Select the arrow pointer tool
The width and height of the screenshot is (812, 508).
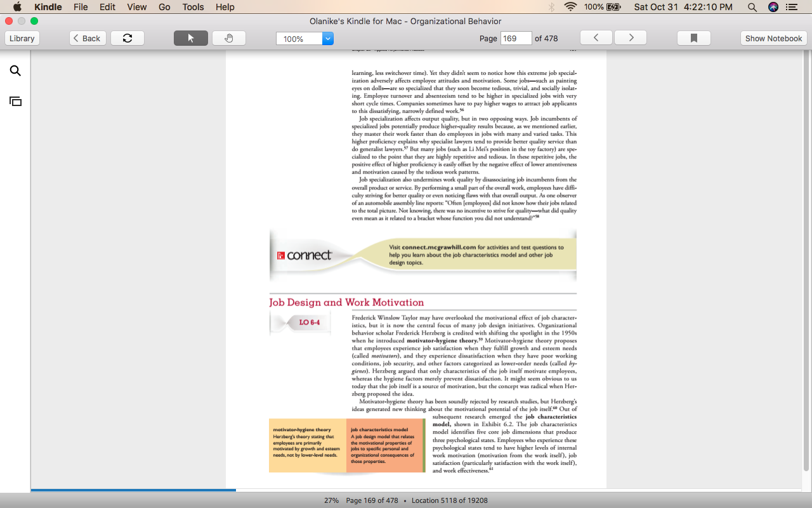pyautogui.click(x=191, y=38)
